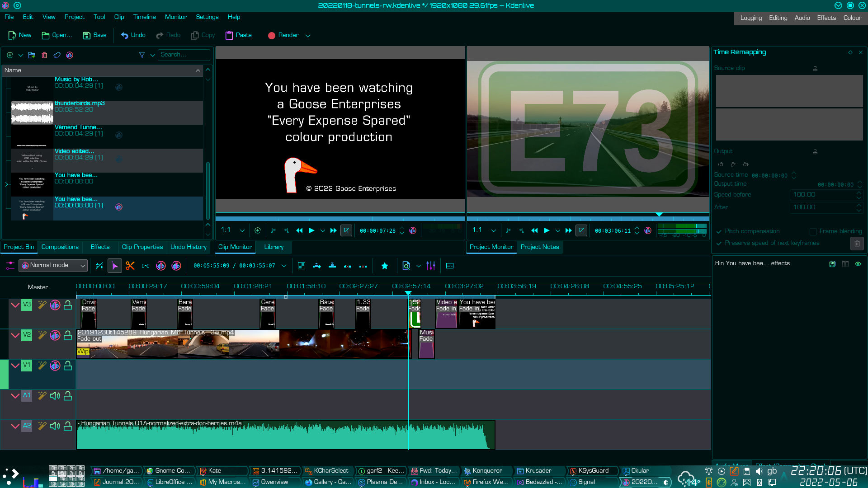The height and width of the screenshot is (488, 868).
Task: Click the star/favorite marker icon
Action: pos(384,266)
